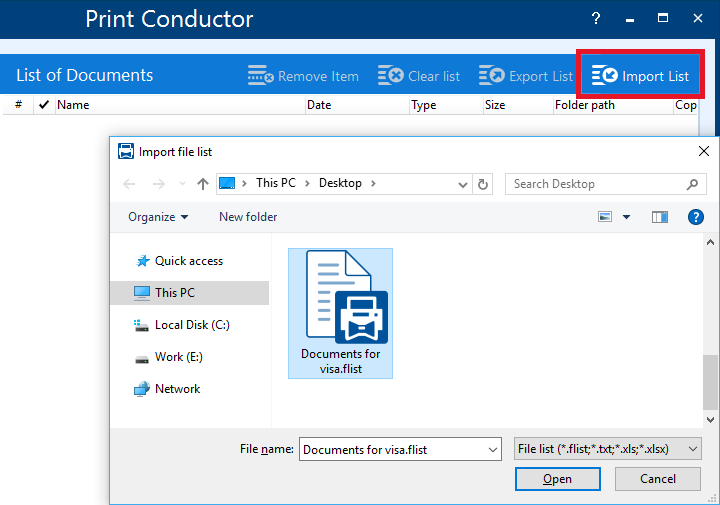Click the Import List toolbar button
This screenshot has height=505, width=720.
641,76
